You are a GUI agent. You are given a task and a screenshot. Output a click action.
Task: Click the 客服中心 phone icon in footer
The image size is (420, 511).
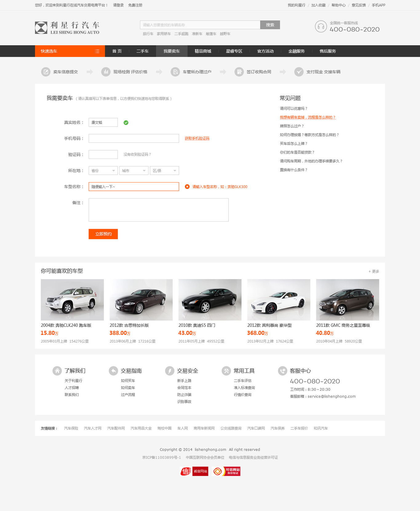pos(283,371)
